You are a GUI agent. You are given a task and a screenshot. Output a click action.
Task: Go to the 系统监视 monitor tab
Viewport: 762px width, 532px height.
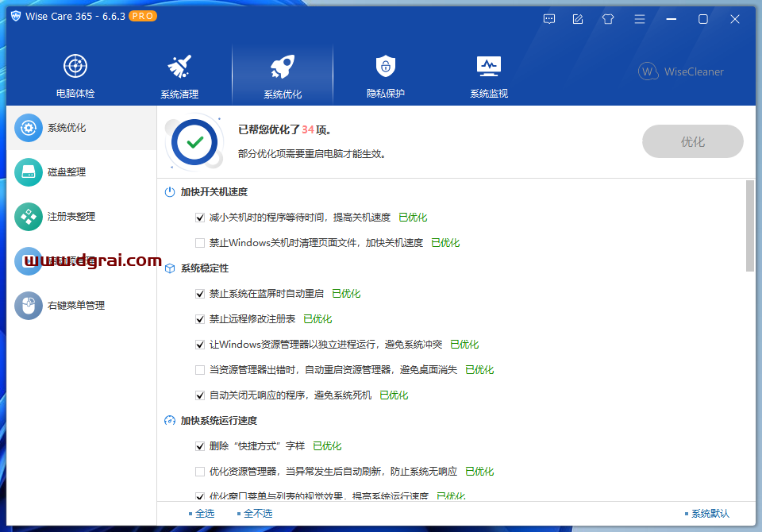(489, 76)
